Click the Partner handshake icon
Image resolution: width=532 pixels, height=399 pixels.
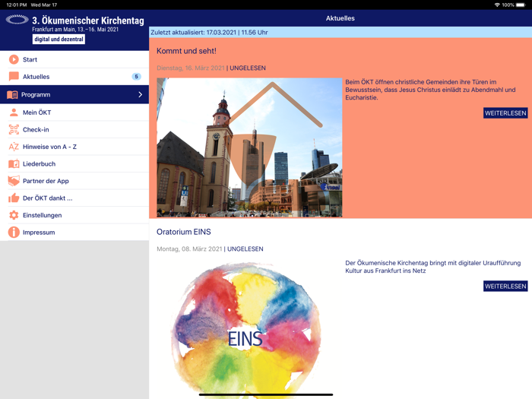click(x=14, y=181)
